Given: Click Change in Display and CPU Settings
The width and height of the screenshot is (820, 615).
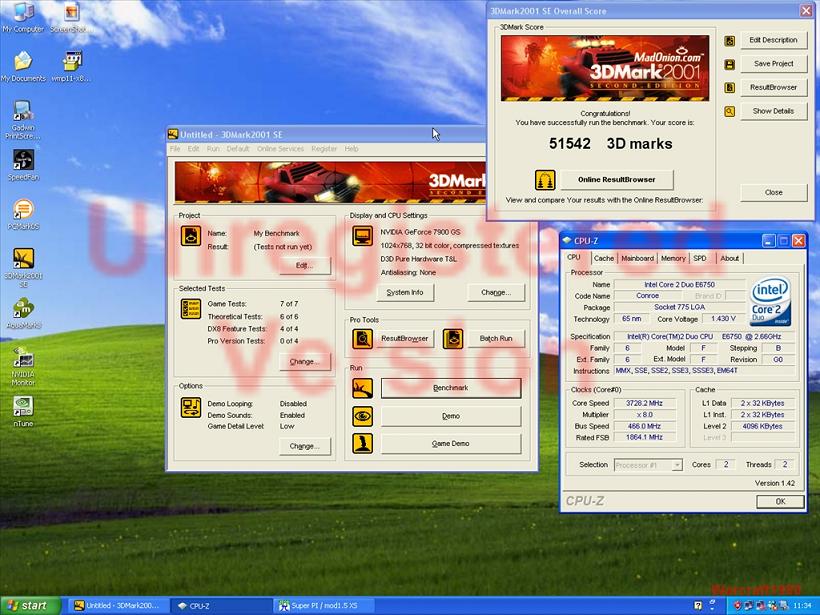Looking at the screenshot, I should coord(496,292).
